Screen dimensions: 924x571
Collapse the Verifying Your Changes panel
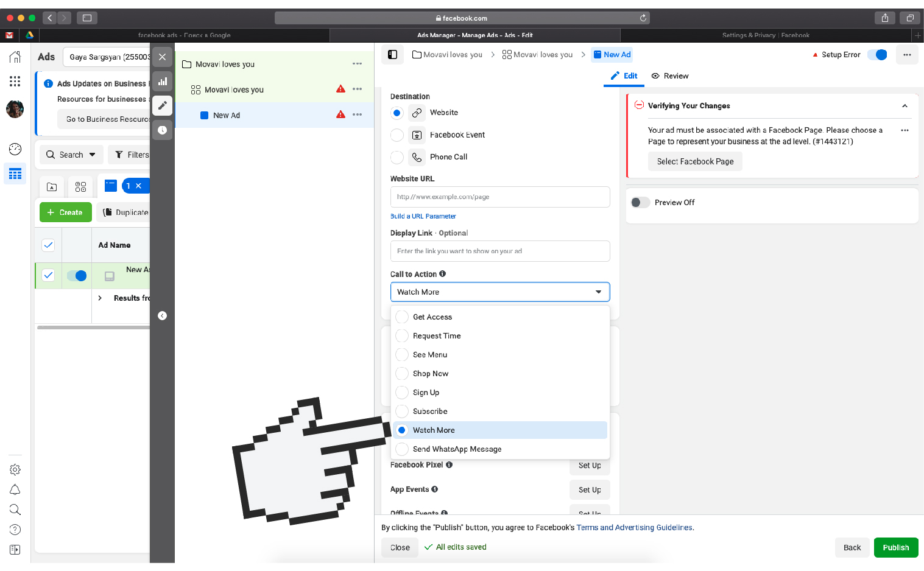click(x=905, y=106)
